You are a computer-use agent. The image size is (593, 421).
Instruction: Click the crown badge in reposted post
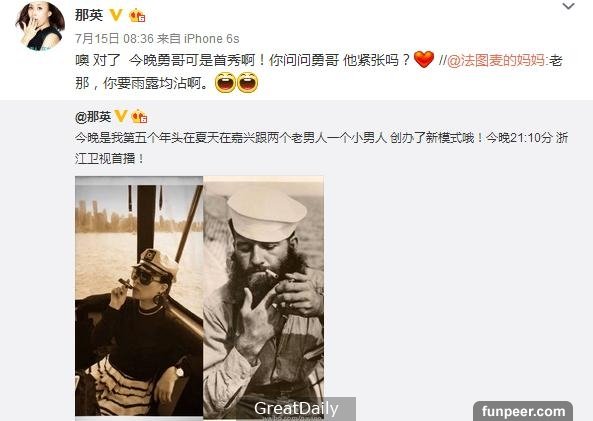tap(139, 117)
